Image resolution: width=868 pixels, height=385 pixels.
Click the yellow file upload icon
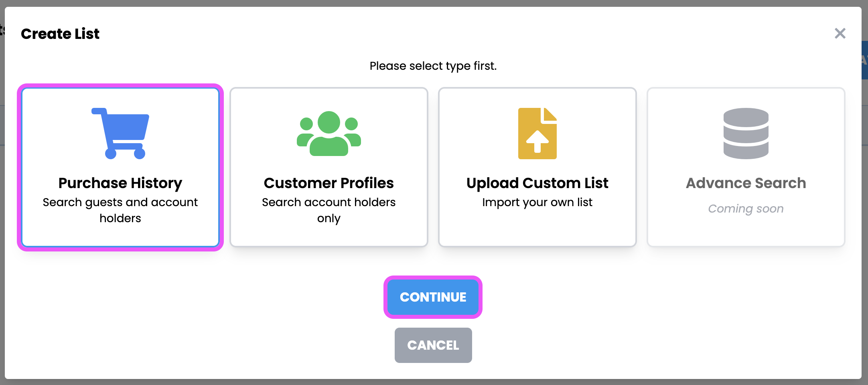537,134
